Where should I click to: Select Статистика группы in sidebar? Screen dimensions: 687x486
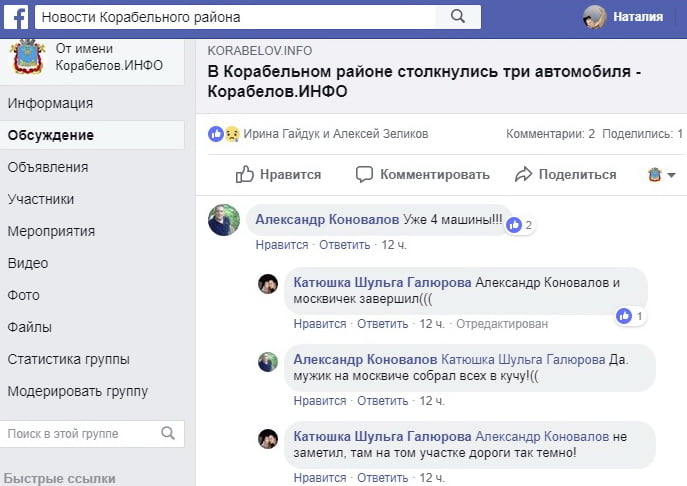click(x=68, y=359)
